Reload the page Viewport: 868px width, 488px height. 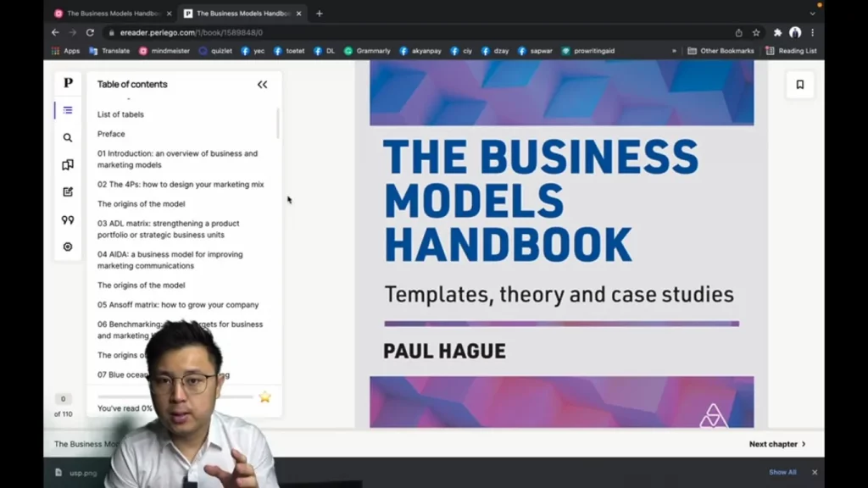pos(90,33)
